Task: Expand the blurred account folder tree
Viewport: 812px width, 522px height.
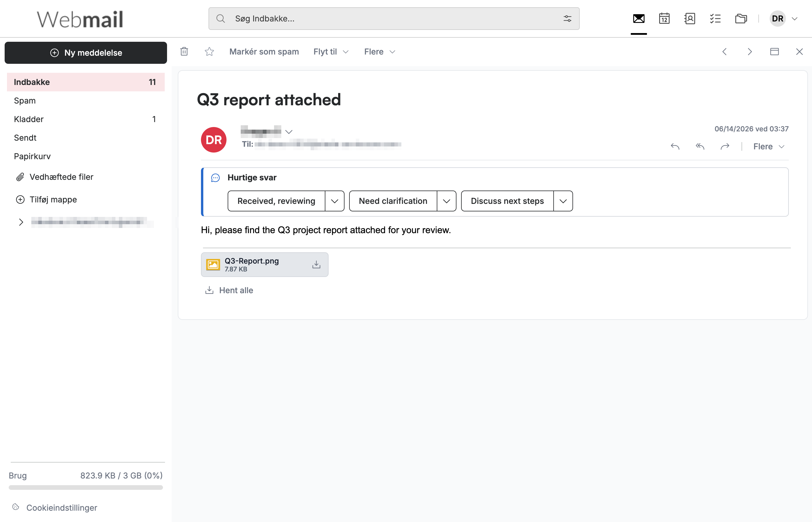Action: 21,222
